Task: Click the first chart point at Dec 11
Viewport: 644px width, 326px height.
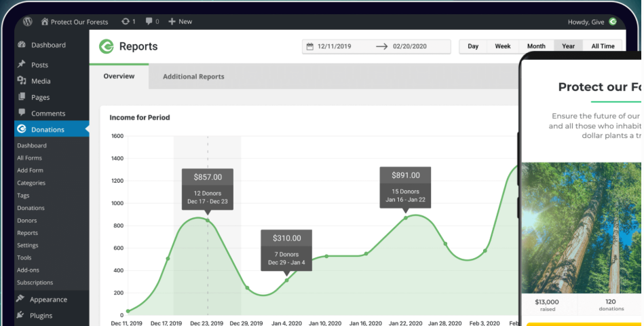Action: [128, 311]
